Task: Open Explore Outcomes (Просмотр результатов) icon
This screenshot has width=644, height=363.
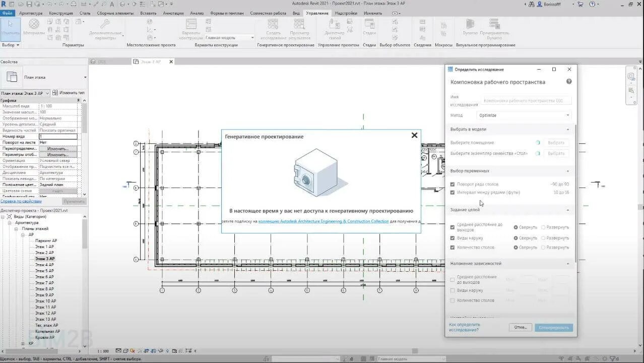Action: coord(299,24)
